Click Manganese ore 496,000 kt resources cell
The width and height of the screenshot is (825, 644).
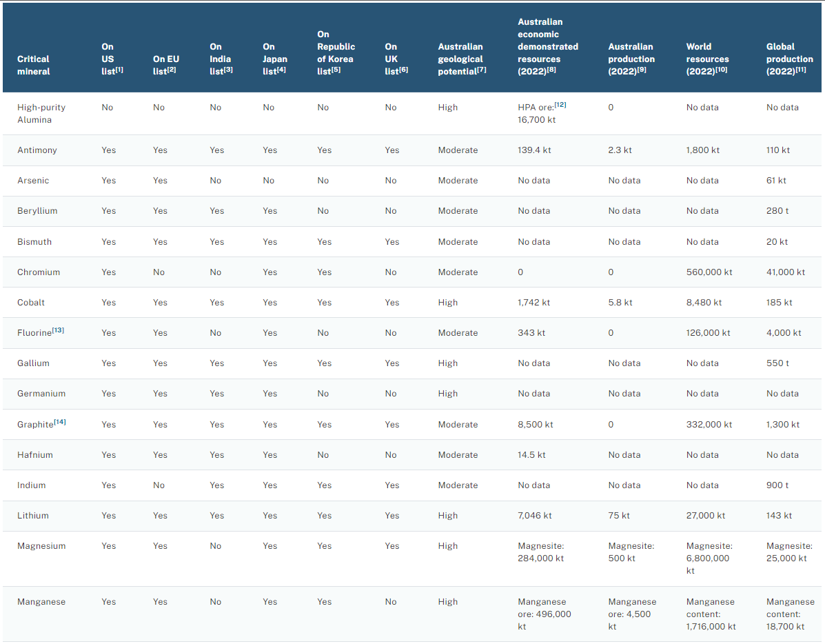tap(544, 614)
